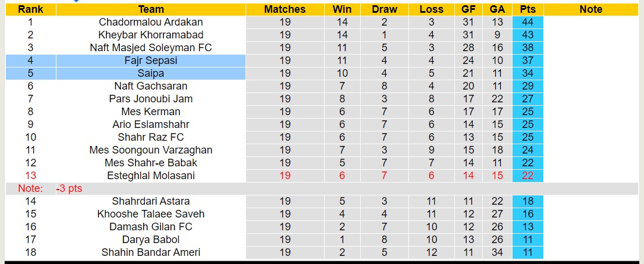Click the Rank column header

point(29,9)
